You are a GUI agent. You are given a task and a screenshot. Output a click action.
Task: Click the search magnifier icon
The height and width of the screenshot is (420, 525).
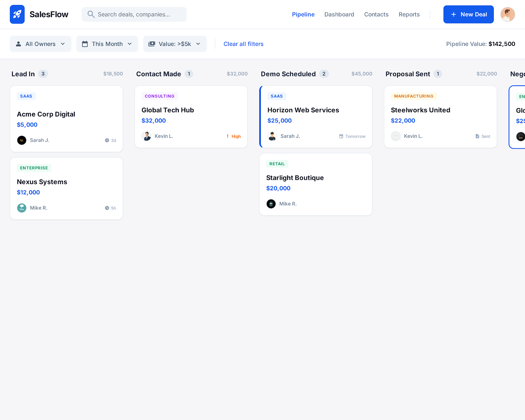(91, 14)
